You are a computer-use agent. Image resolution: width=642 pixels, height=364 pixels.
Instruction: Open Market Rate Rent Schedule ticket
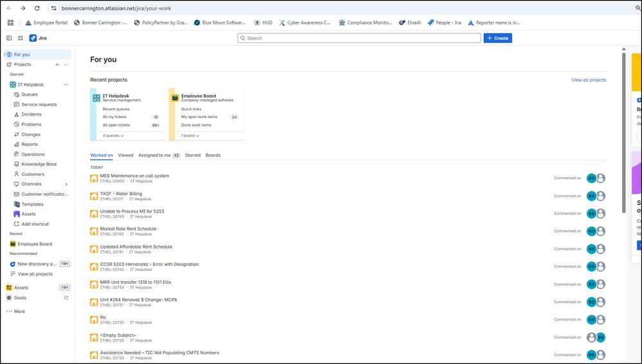point(128,229)
